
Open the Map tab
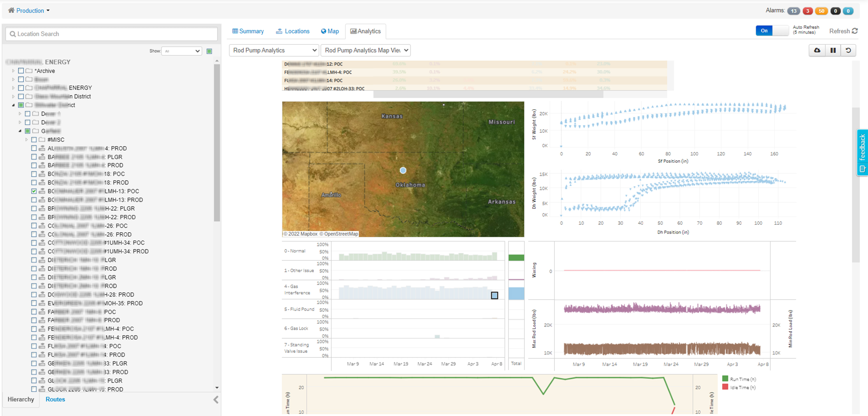[330, 31]
